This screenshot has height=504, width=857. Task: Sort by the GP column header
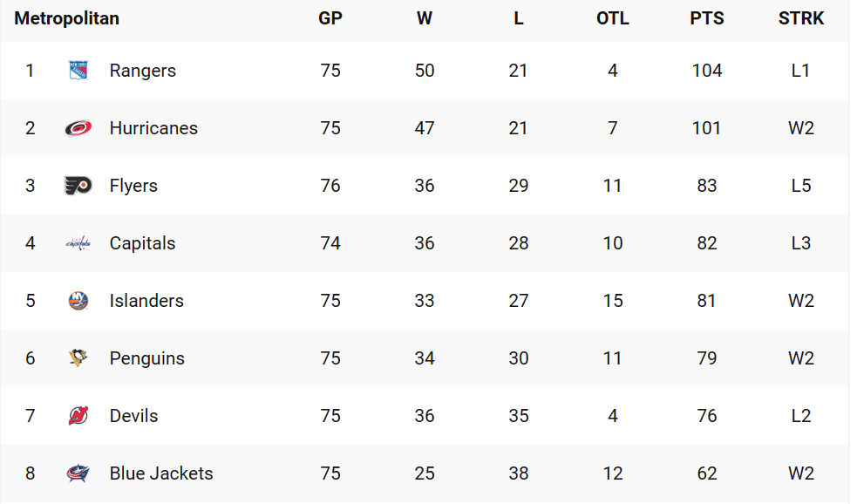(330, 18)
